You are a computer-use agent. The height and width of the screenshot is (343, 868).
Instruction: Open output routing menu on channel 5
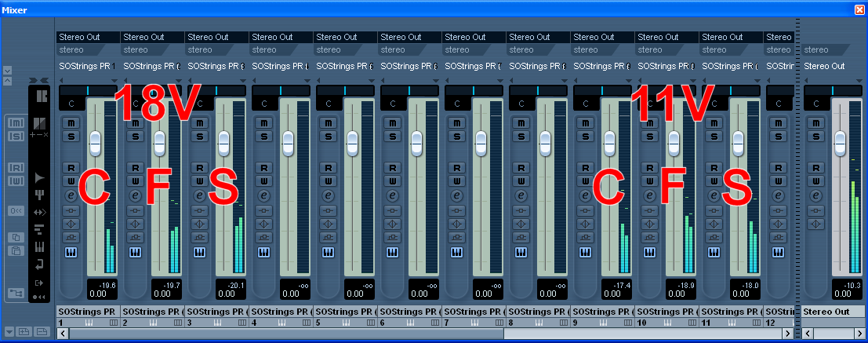tap(345, 38)
